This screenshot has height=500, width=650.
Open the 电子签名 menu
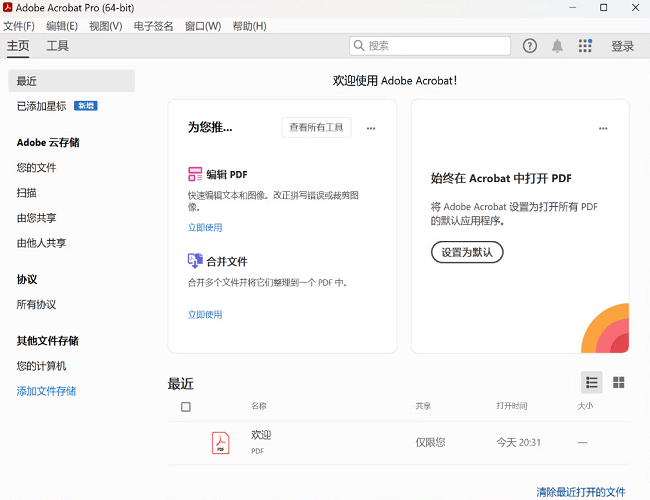(x=154, y=26)
